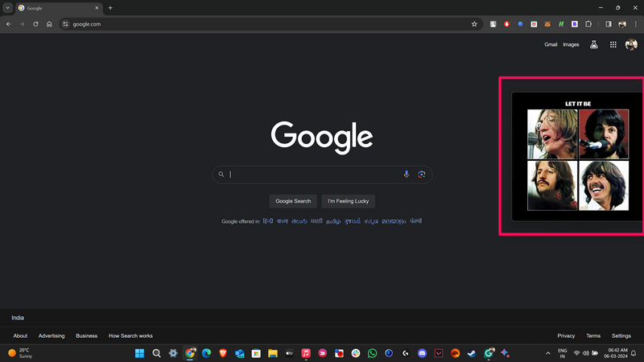Open the Chrome profile avatar in the toolbar
The height and width of the screenshot is (362, 644).
click(622, 24)
